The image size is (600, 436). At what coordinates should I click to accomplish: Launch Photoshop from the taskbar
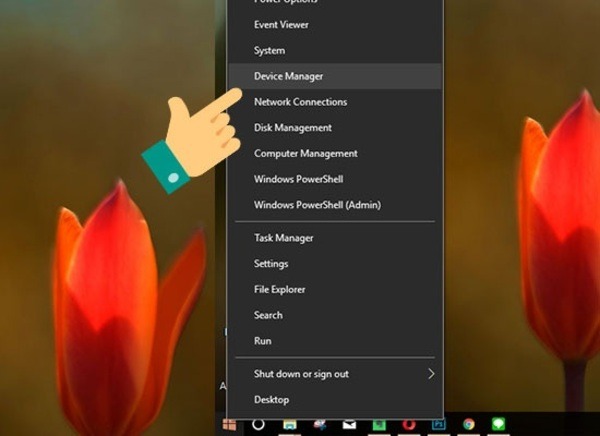tap(439, 424)
